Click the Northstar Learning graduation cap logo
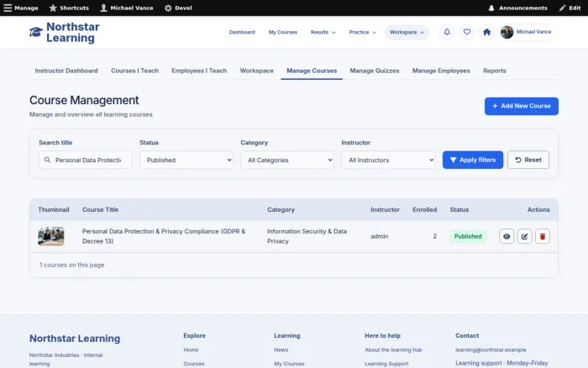This screenshot has height=368, width=588. coord(36,32)
